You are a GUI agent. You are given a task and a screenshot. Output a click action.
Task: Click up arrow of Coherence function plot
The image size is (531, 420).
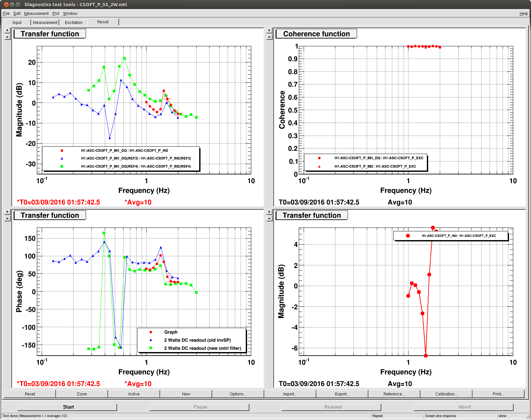point(269,37)
